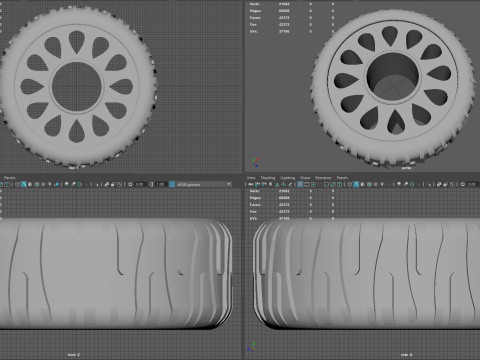The image size is (480, 360).
Task: Isolate select icon in side view toolbar
Action: [x=430, y=184]
